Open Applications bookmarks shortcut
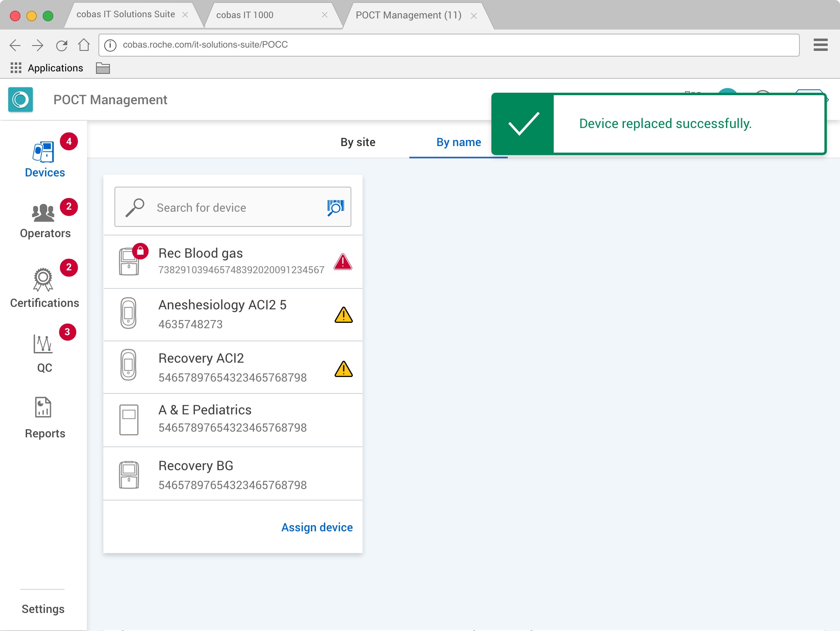 [x=47, y=68]
